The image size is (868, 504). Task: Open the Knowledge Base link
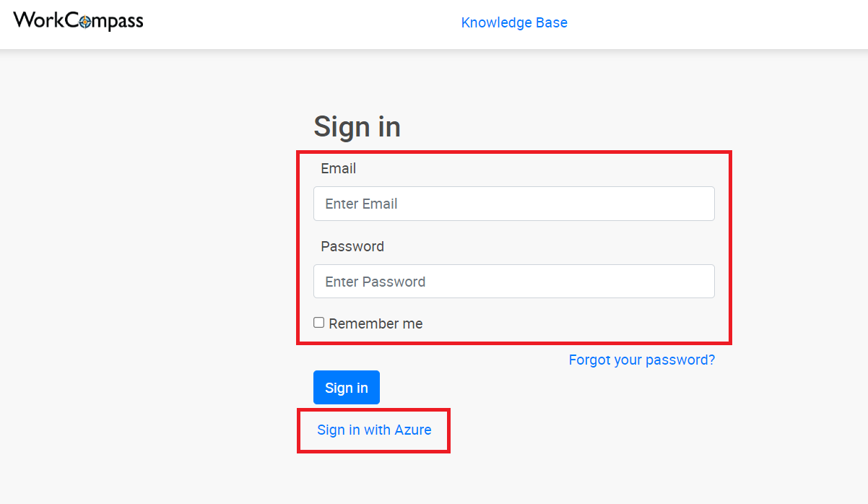pyautogui.click(x=514, y=22)
